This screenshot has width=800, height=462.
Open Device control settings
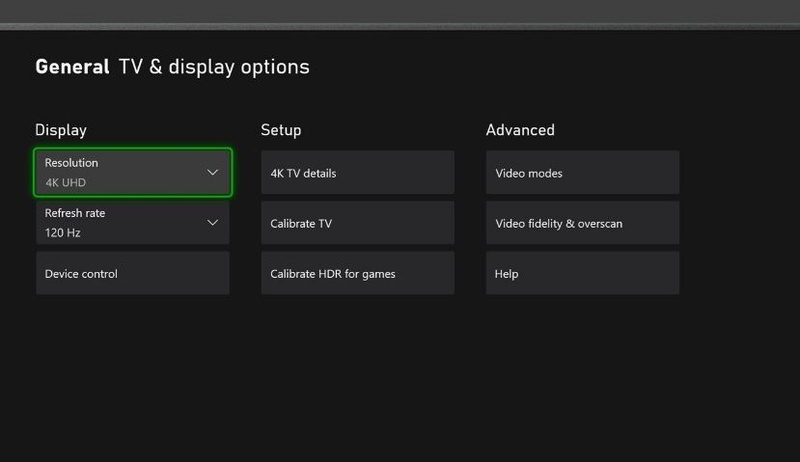[133, 273]
